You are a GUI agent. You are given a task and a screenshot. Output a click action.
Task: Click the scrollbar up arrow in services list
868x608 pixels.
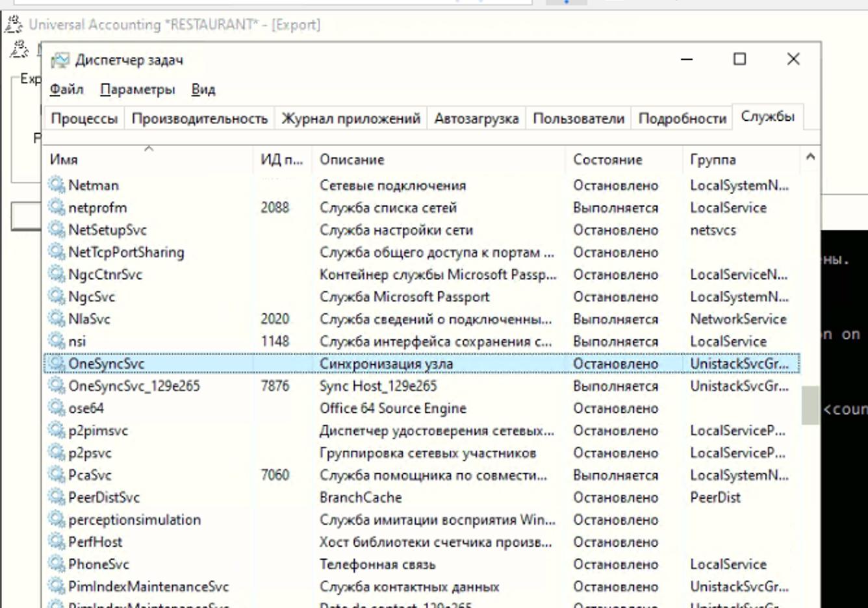coord(810,157)
